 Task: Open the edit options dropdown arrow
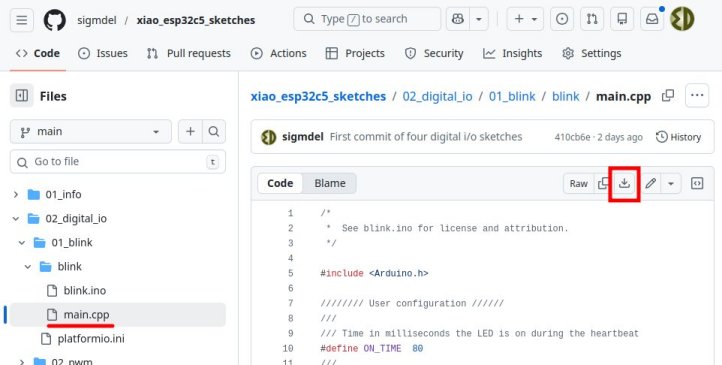point(671,184)
